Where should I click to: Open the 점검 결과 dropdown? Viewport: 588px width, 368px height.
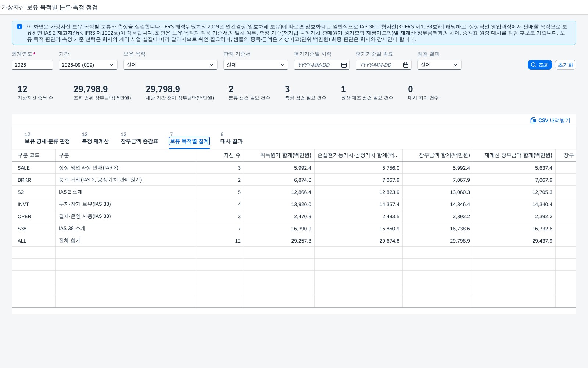tap(440, 65)
